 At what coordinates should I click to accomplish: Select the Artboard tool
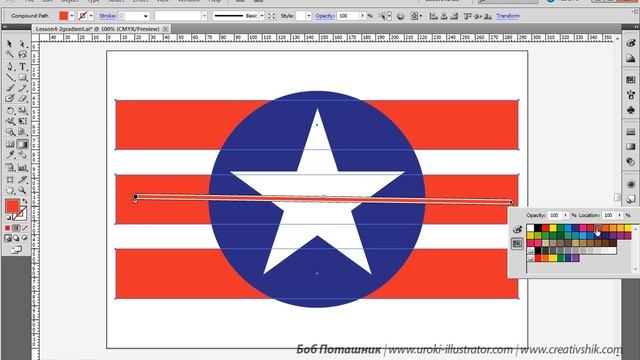tap(10, 179)
